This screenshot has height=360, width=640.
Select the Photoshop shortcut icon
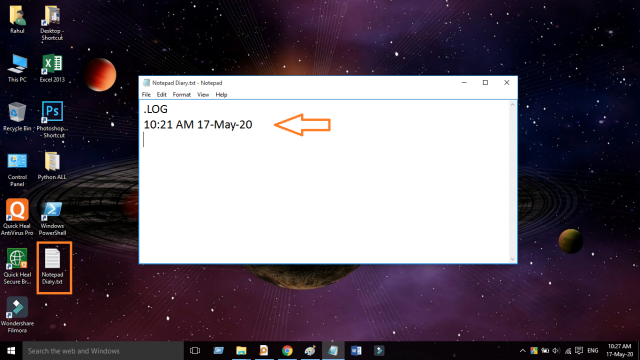coord(52,119)
